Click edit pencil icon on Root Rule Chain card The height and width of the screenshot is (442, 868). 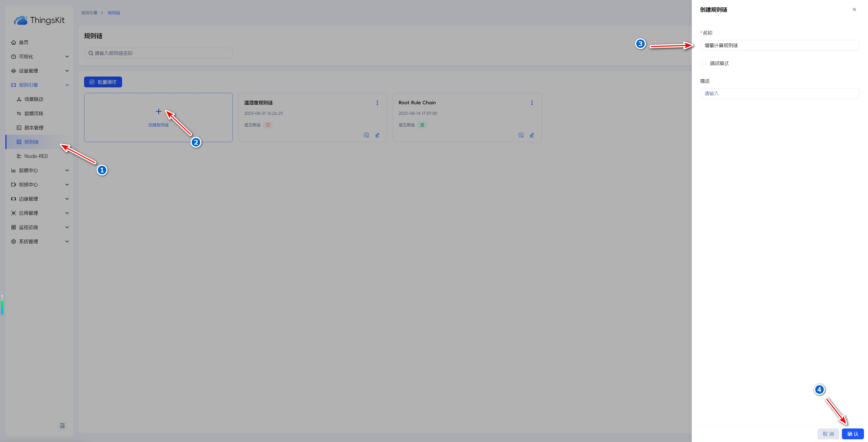tap(532, 135)
